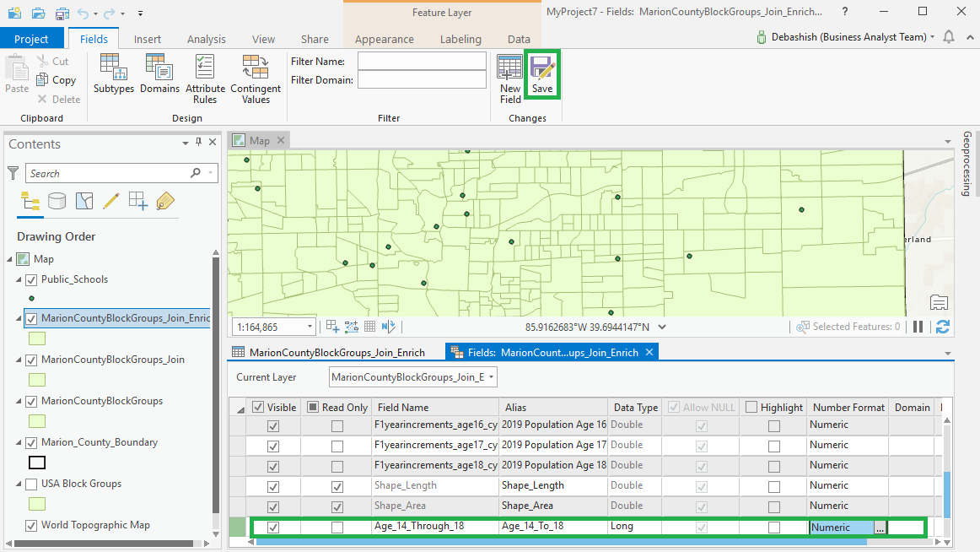Click the Copy button in Clipboard
Screen dimensions: 980x552
click(x=57, y=80)
